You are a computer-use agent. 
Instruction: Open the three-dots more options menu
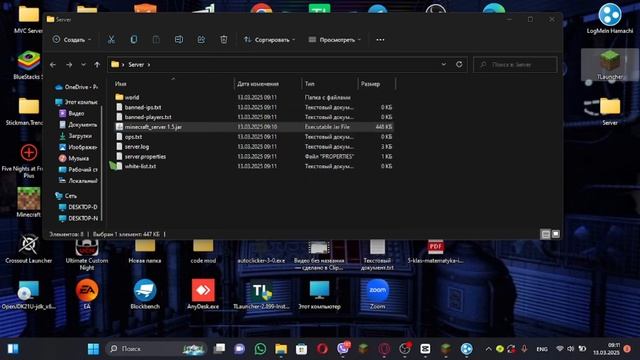click(x=380, y=40)
